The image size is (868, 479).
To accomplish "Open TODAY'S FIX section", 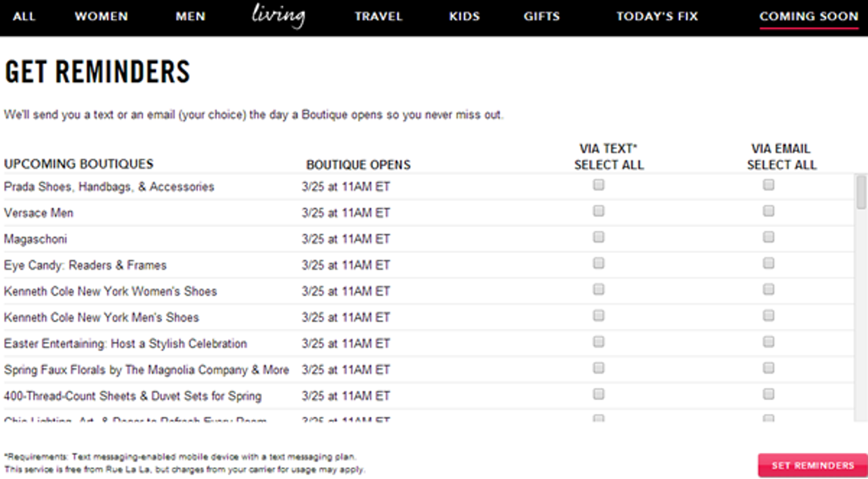I will [x=657, y=16].
